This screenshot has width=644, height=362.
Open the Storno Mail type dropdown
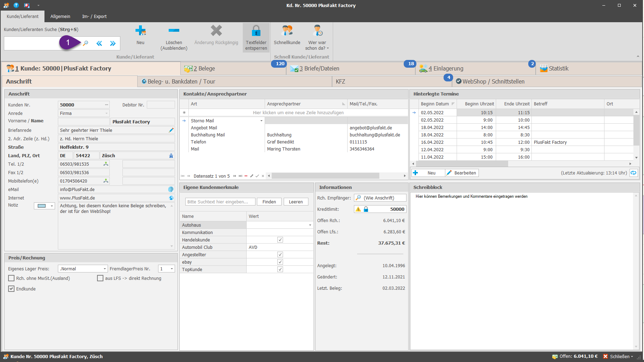pos(261,121)
